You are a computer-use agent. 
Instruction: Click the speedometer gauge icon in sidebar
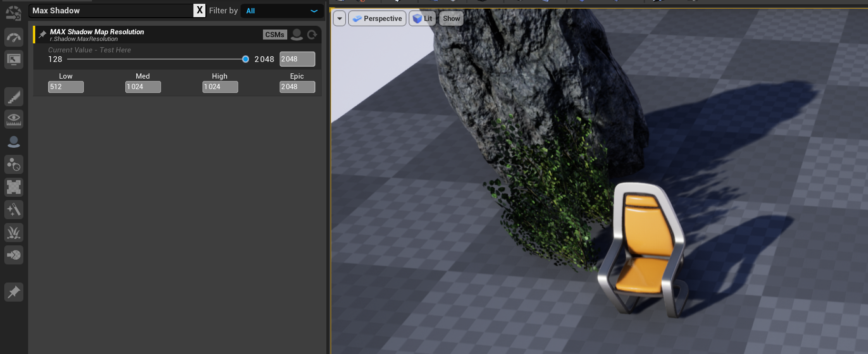coord(14,37)
